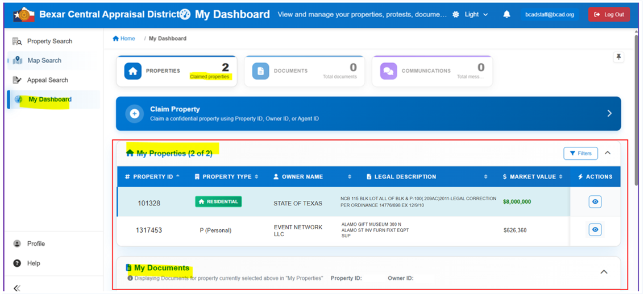Open the Filters button

pyautogui.click(x=580, y=154)
